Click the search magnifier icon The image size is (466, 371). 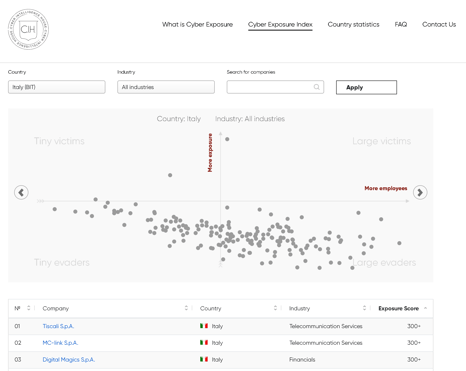point(316,87)
